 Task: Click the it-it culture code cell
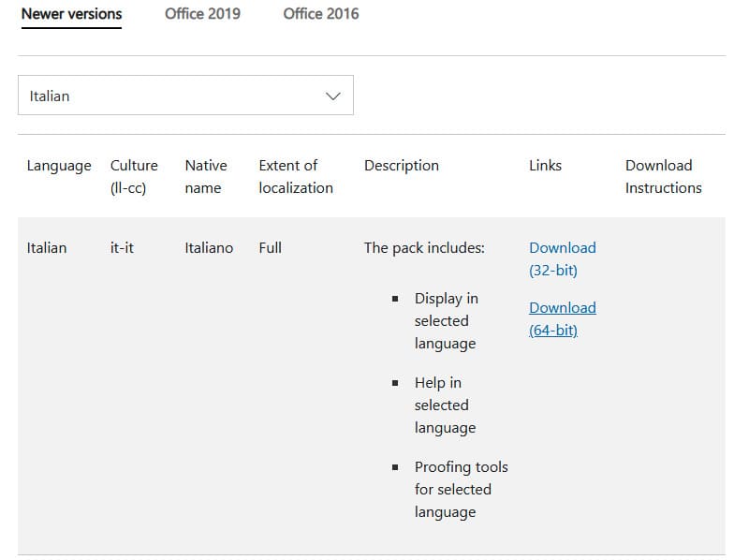click(x=122, y=248)
